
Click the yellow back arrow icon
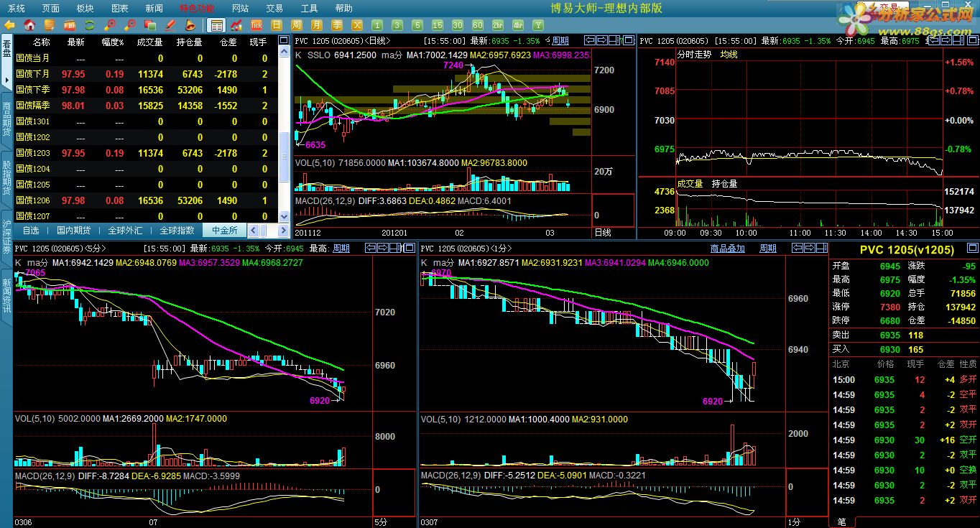coord(9,25)
